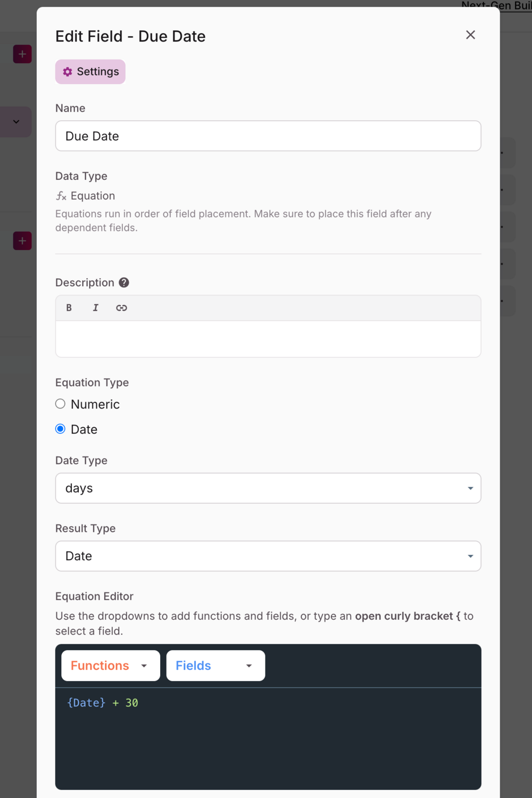This screenshot has height=798, width=532.
Task: Click the top plus button behind the dialog
Action: pos(22,54)
